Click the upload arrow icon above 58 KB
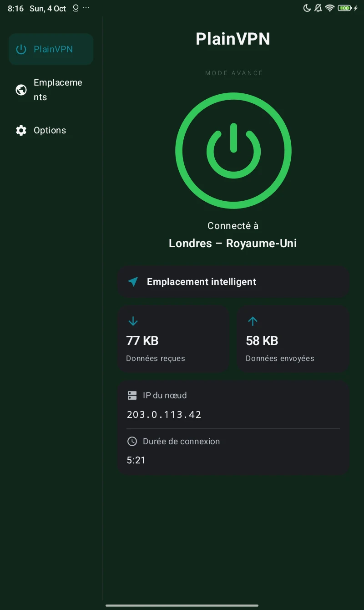364x610 pixels. 253,321
